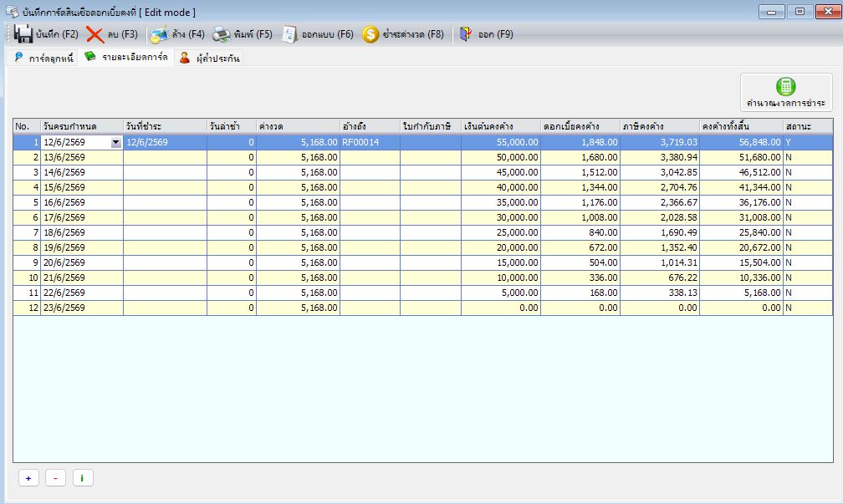Click the window title bar app icon
843x504 pixels.
tap(12, 12)
